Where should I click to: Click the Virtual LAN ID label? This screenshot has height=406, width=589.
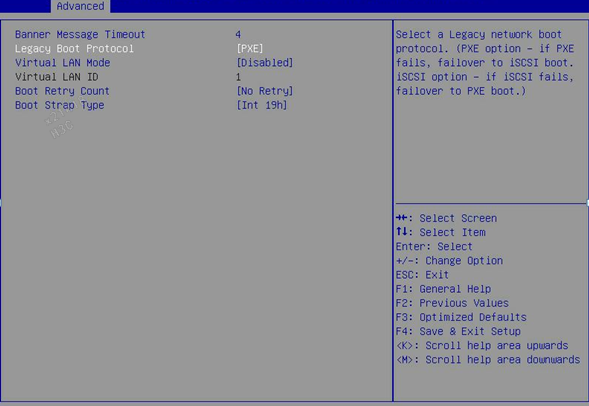(x=57, y=77)
